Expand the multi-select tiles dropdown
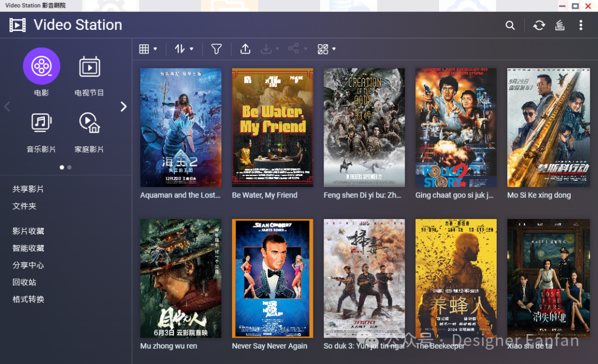This screenshot has height=364, width=598. coord(327,49)
